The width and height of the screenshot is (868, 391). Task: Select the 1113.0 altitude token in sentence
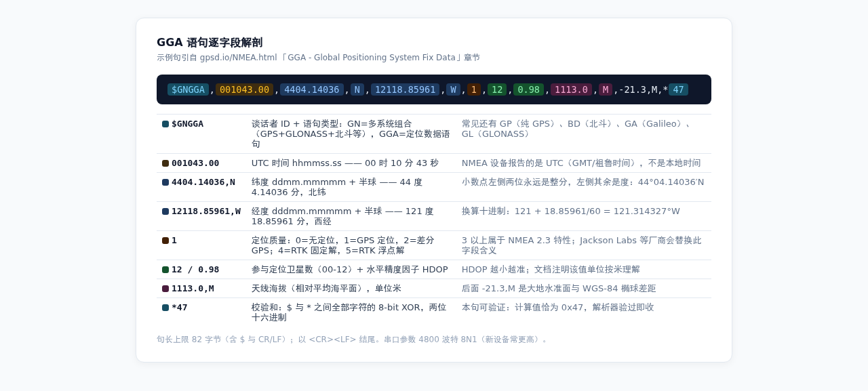[571, 89]
